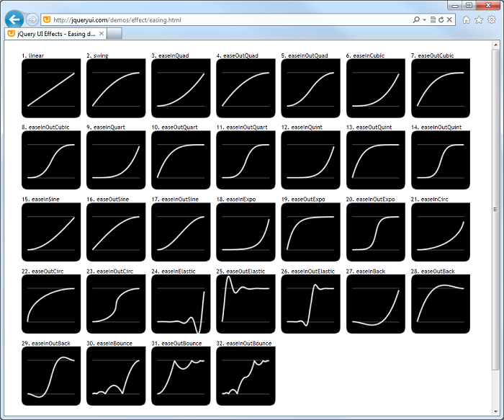Click the Refresh icon in the address bar

[x=441, y=19]
